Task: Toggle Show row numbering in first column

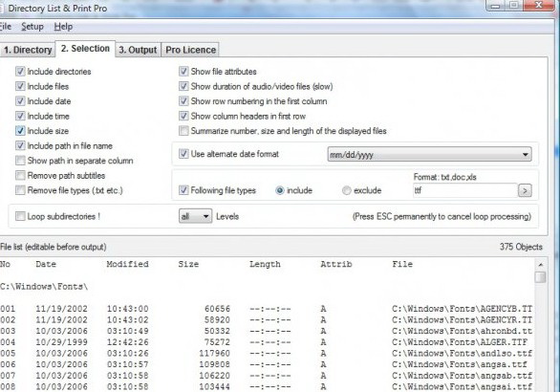Action: 183,101
